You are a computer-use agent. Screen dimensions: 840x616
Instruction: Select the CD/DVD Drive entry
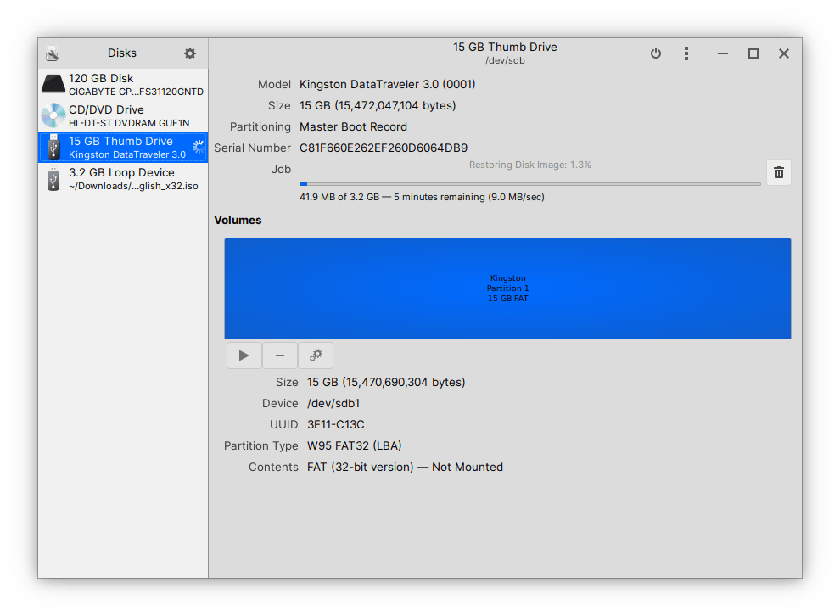tap(123, 115)
